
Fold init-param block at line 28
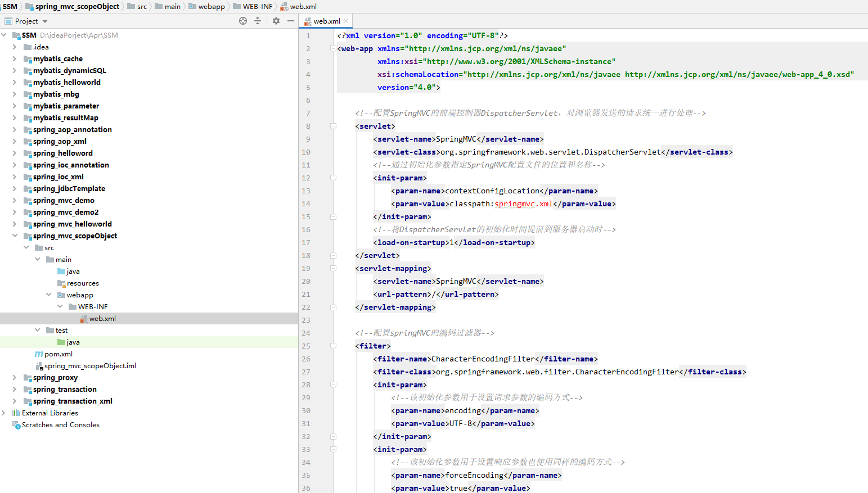(333, 385)
